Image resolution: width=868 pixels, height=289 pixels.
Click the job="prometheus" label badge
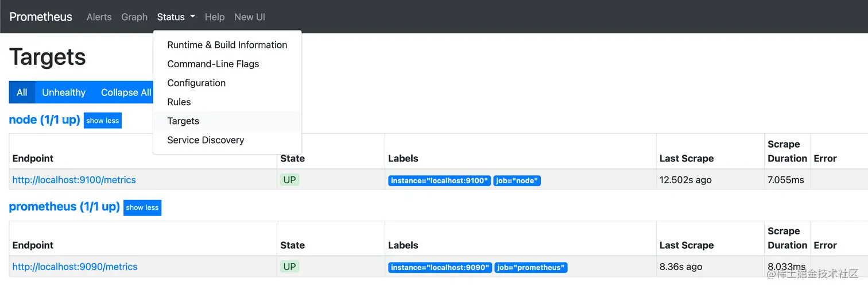(531, 267)
